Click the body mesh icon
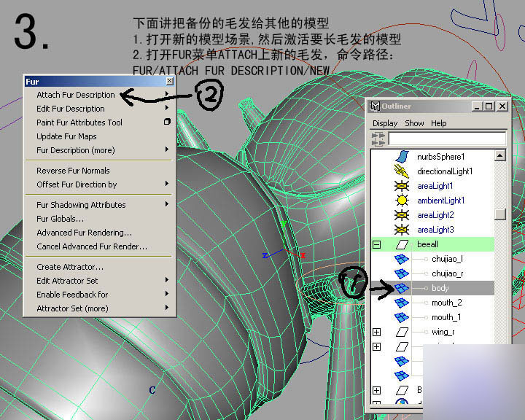This screenshot has width=525, height=420. (402, 288)
